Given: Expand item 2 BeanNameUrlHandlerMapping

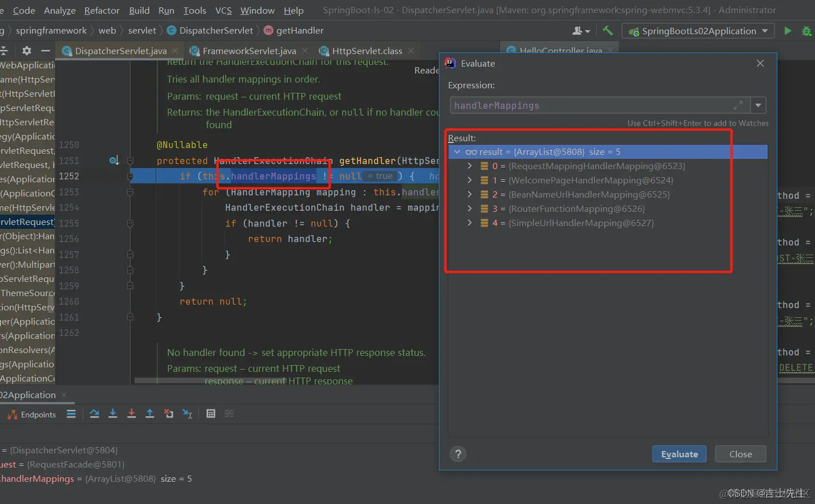Looking at the screenshot, I should coord(470,195).
